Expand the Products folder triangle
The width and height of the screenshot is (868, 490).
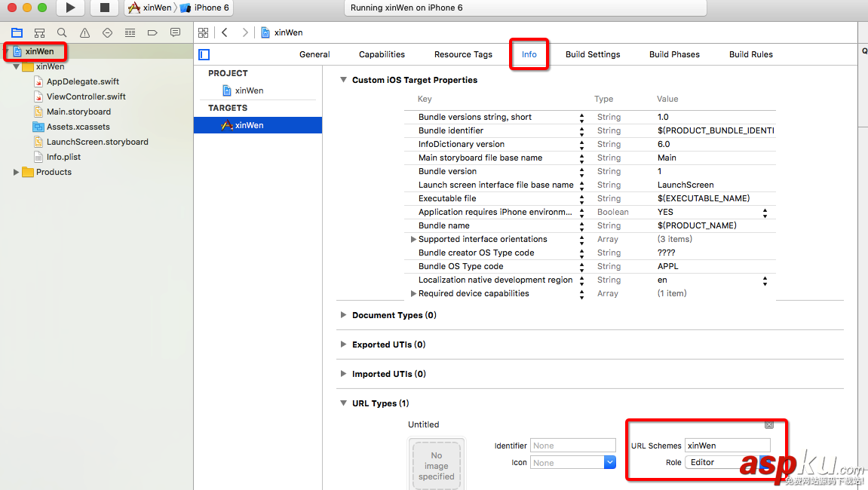click(x=16, y=172)
